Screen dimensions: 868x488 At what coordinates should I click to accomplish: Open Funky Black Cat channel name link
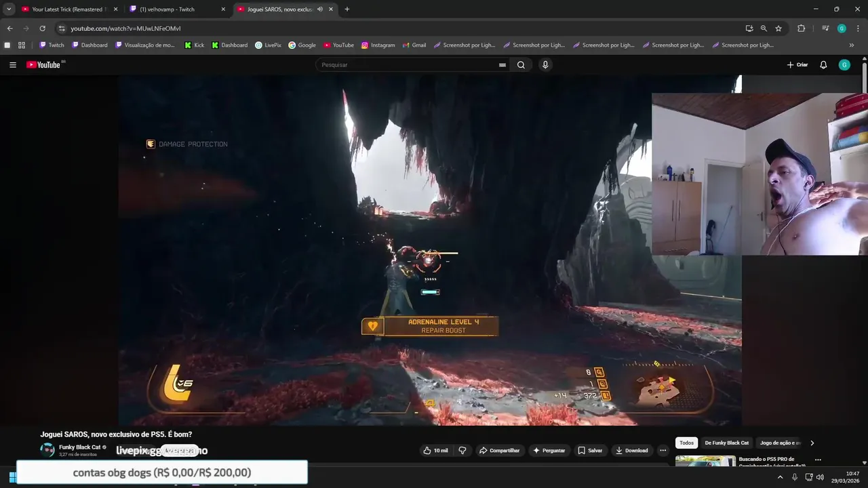pyautogui.click(x=79, y=447)
